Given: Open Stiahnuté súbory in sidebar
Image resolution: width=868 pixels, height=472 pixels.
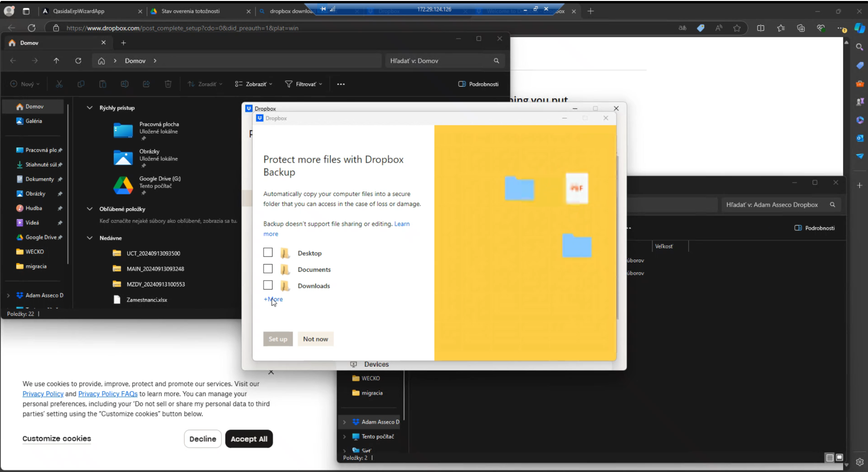Looking at the screenshot, I should click(x=39, y=165).
